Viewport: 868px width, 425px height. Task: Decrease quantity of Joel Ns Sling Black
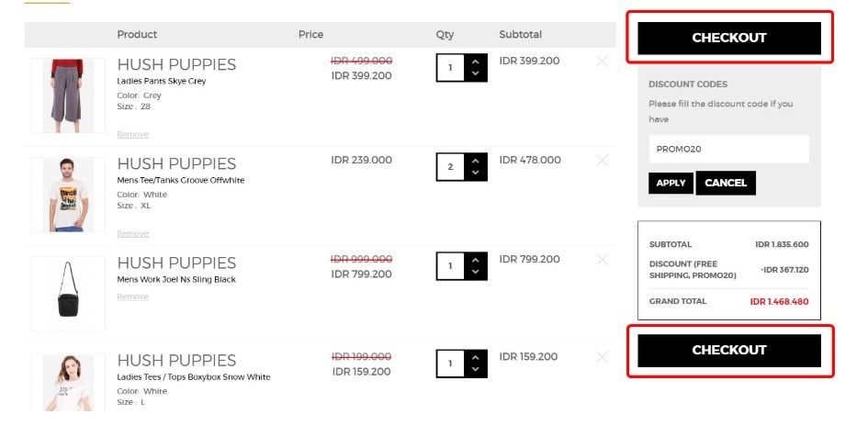pos(476,273)
